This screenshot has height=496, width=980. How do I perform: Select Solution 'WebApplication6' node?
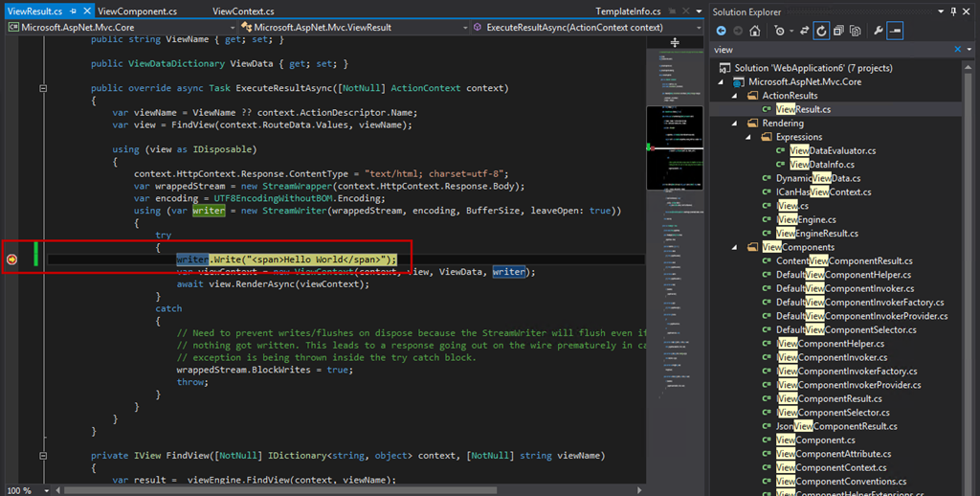point(813,68)
